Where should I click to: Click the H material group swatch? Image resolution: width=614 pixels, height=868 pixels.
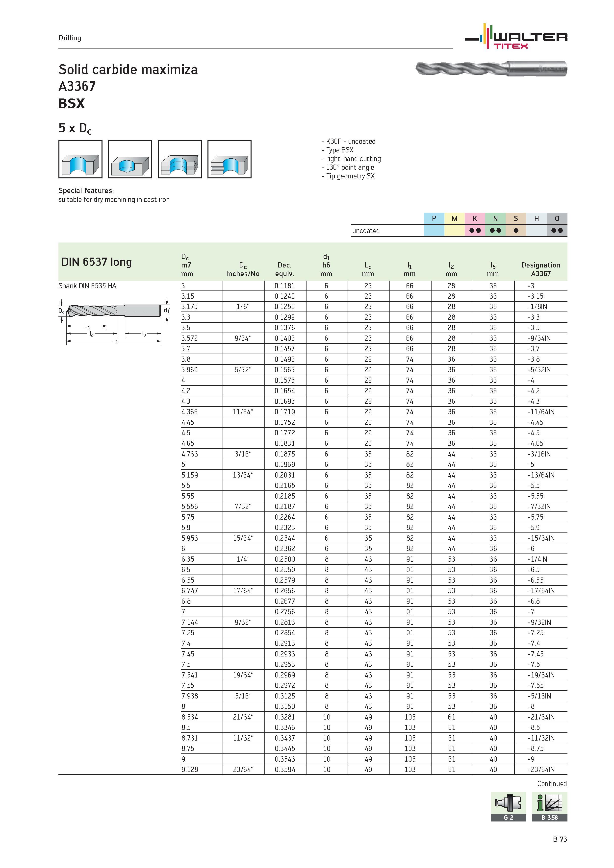537,218
